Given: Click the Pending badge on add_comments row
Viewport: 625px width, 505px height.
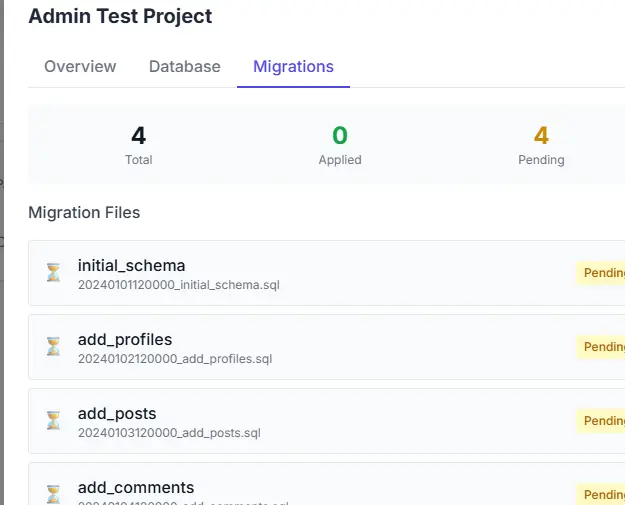Looking at the screenshot, I should click(x=600, y=495).
